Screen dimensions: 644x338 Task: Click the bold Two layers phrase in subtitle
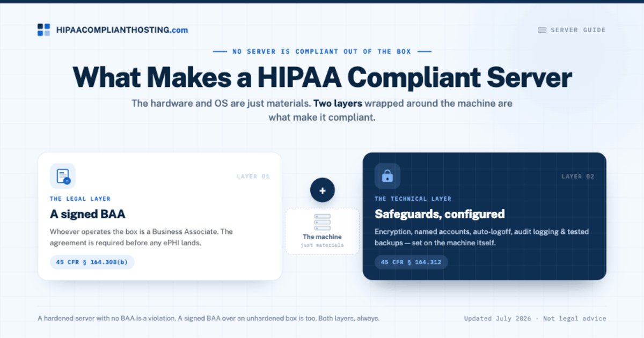tap(338, 103)
